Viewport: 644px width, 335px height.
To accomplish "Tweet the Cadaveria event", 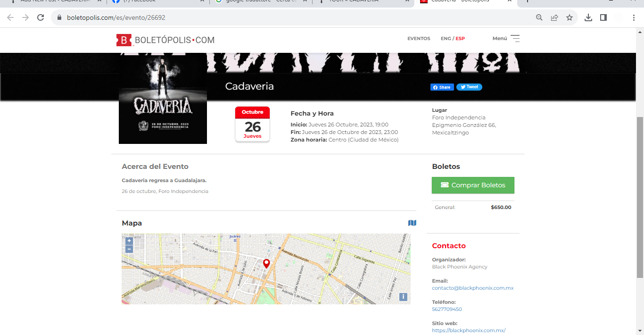I will [469, 87].
